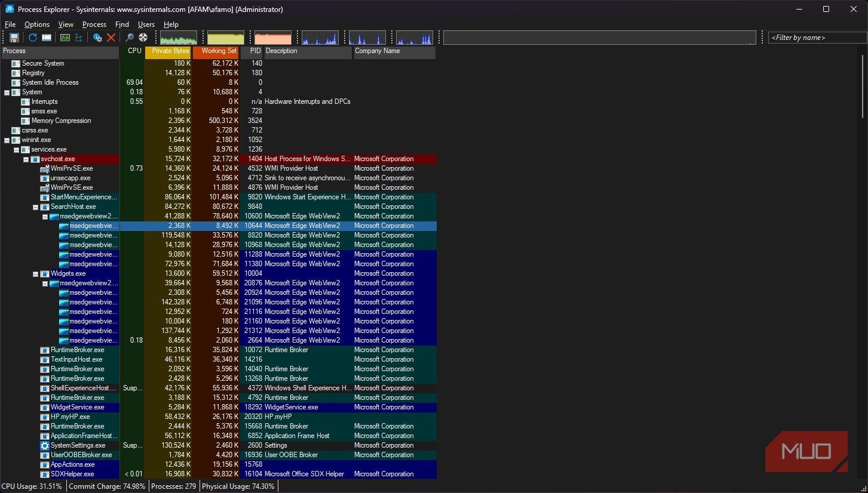Sort by the Working Set column header

216,51
